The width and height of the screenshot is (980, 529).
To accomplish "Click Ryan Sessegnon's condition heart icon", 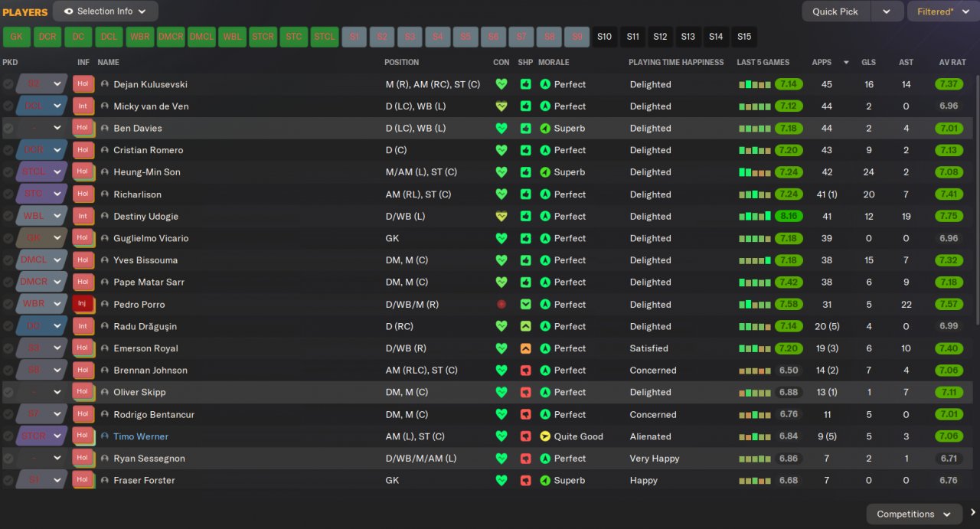I will point(501,459).
